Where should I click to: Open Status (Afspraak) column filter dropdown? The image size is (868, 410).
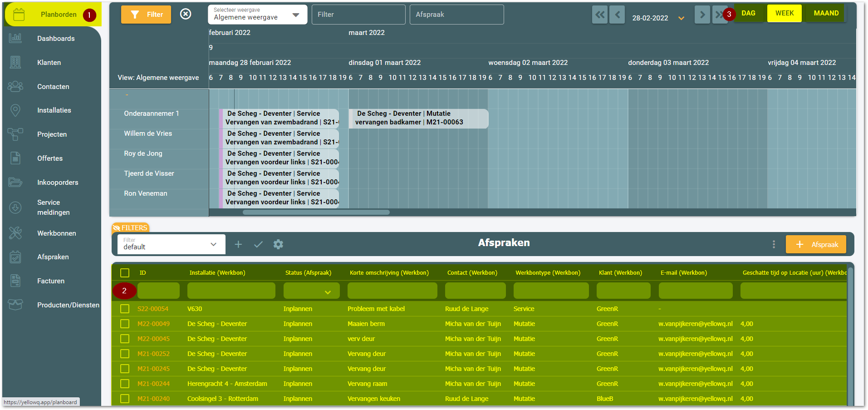pos(312,291)
